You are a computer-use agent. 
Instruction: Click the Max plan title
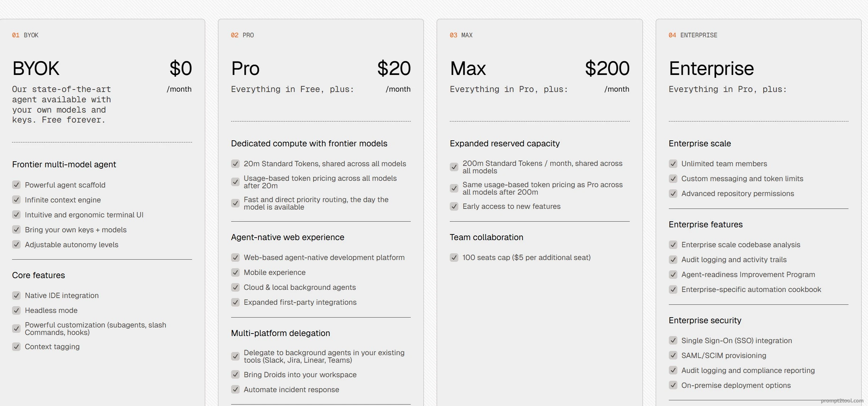[468, 68]
